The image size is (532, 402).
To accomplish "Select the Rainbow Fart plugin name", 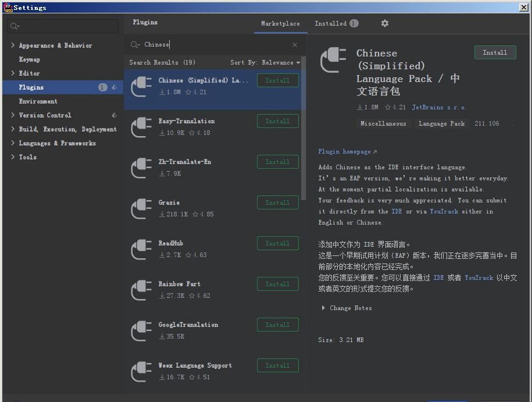I will click(179, 284).
